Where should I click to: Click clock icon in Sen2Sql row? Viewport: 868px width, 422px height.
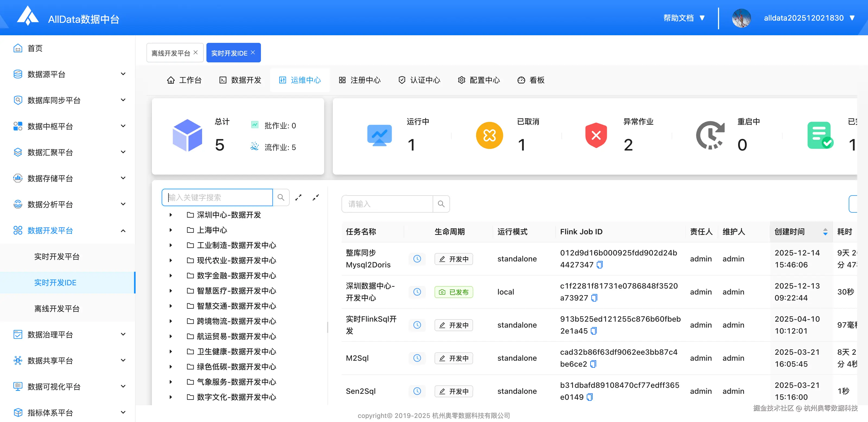417,391
